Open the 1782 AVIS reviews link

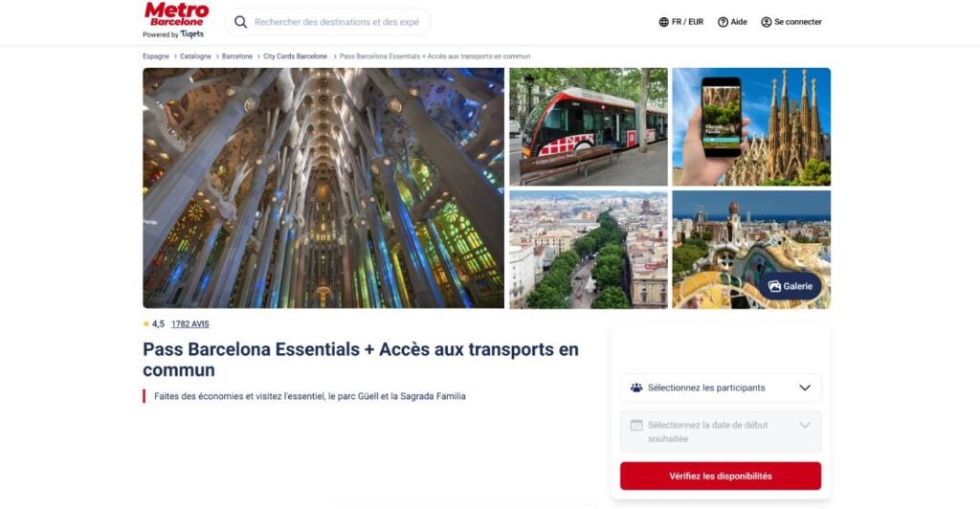pyautogui.click(x=190, y=324)
